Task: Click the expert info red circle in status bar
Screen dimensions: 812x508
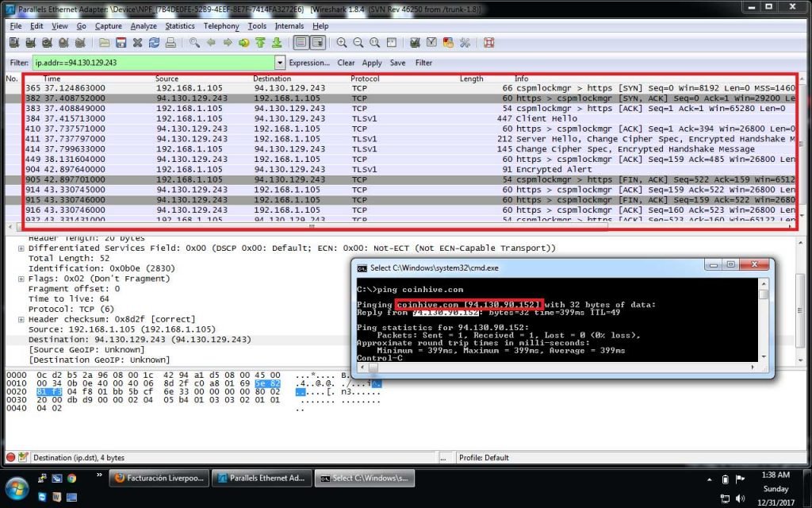Action: pos(11,457)
